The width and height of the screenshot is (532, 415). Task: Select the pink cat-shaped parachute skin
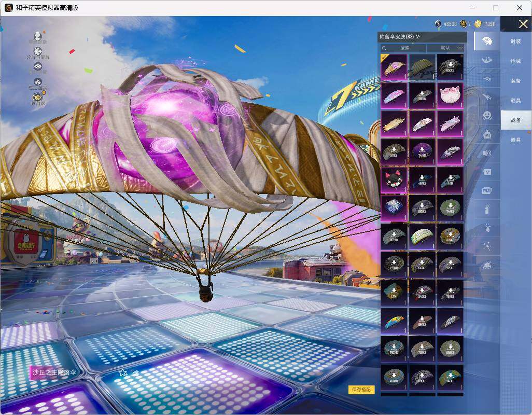[450, 95]
